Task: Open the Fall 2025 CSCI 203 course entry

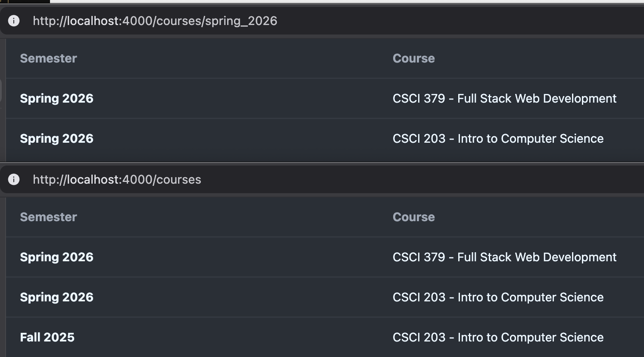Action: [x=498, y=337]
